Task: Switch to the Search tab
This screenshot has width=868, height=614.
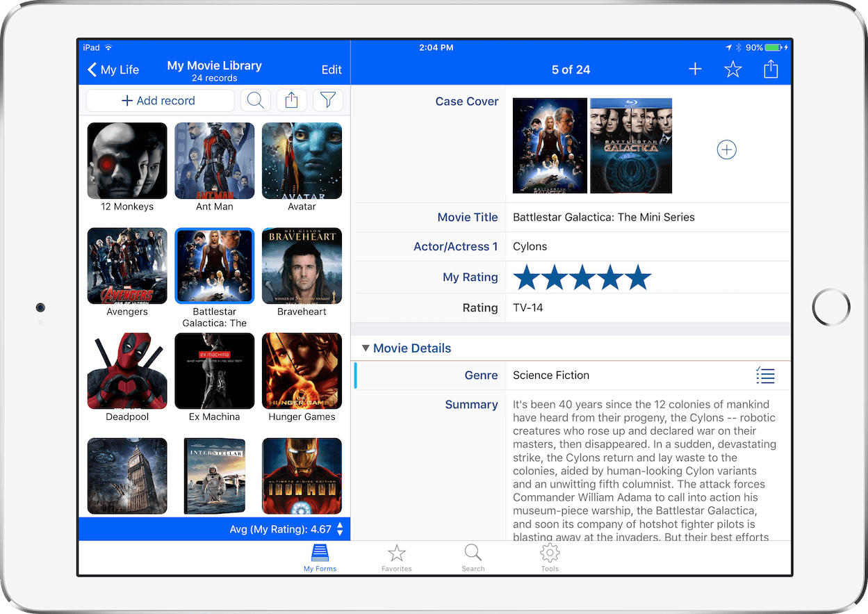Action: coord(473,558)
